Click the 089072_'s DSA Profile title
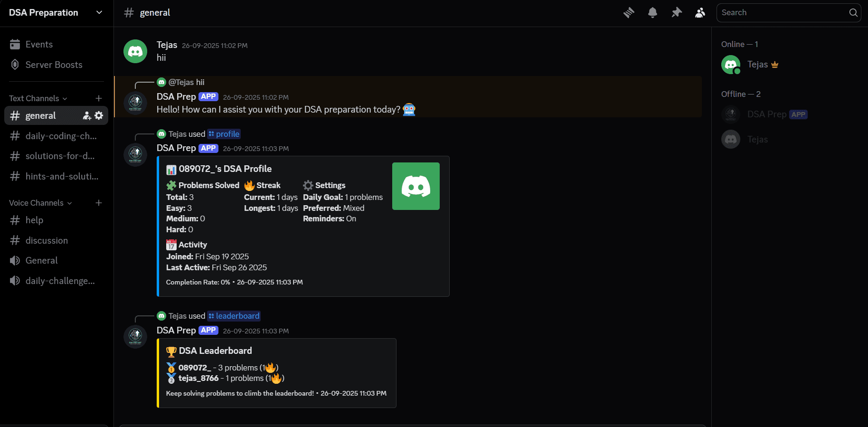Screen dimensions: 868x427 pos(225,169)
